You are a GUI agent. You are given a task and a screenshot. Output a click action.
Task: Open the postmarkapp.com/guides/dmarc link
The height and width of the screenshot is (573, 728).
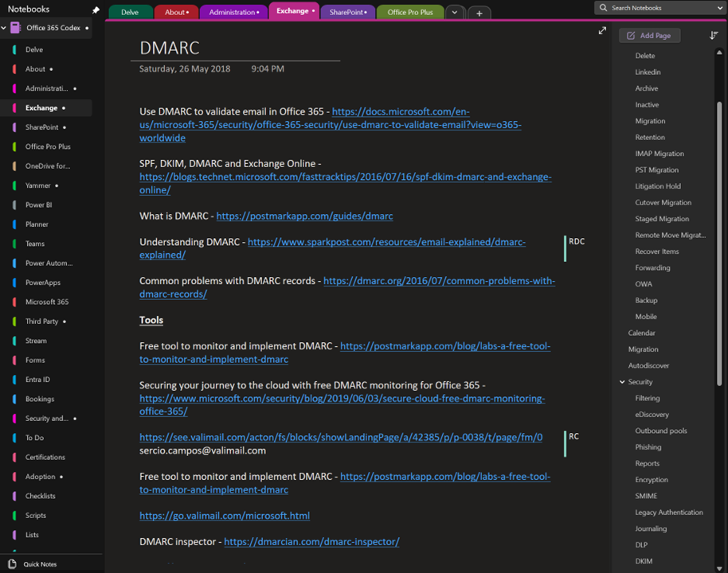tap(304, 216)
